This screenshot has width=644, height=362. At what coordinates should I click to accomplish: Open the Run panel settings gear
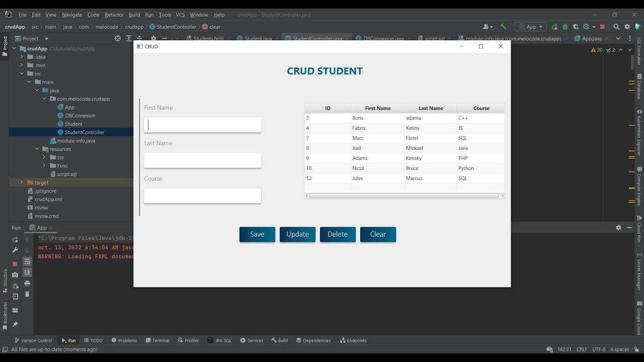click(618, 228)
